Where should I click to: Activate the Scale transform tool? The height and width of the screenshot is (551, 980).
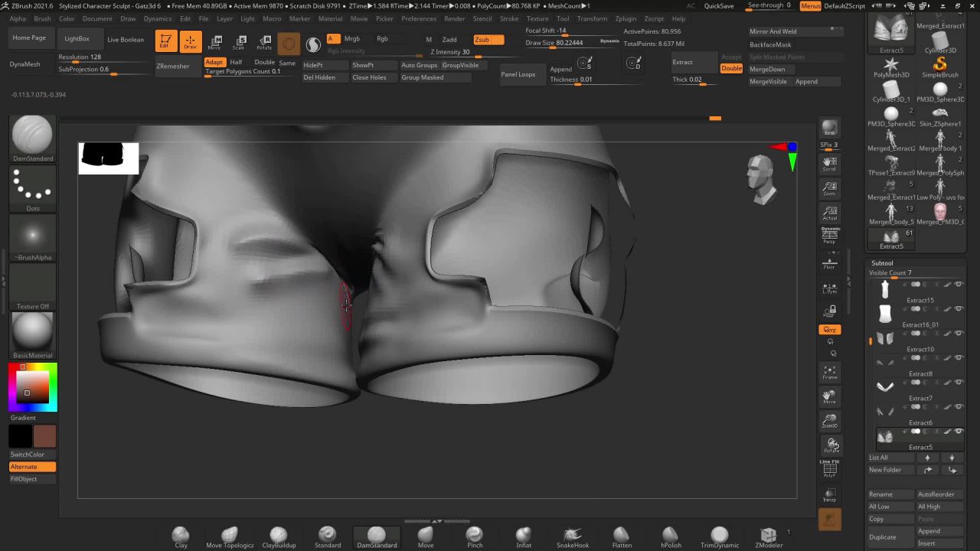point(240,41)
